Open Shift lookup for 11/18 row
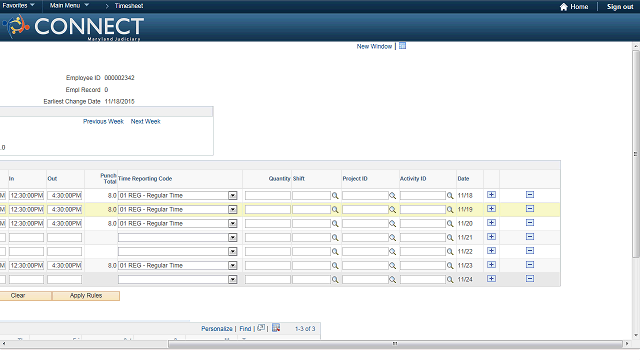The height and width of the screenshot is (360, 640). [335, 196]
